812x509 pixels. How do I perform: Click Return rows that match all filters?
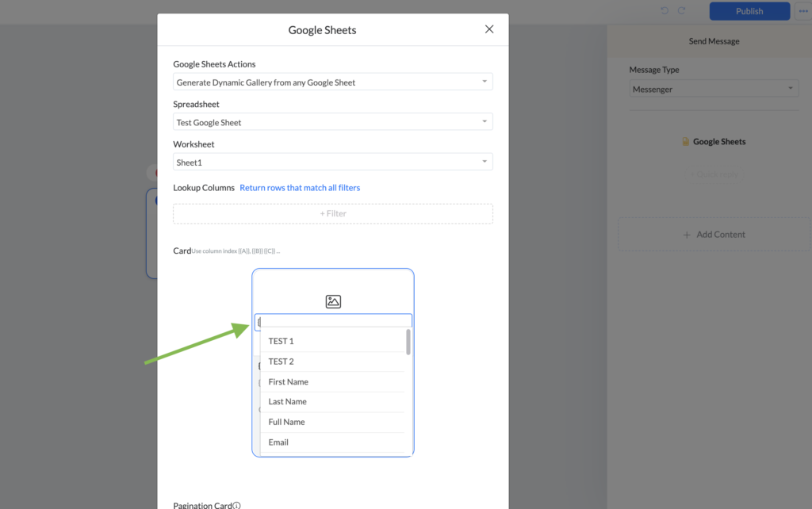(300, 188)
